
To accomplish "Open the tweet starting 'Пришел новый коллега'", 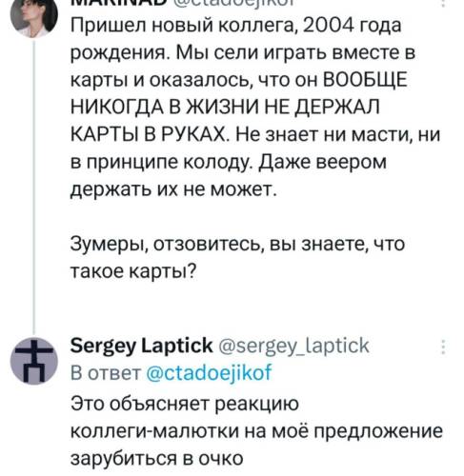I will (x=255, y=107).
